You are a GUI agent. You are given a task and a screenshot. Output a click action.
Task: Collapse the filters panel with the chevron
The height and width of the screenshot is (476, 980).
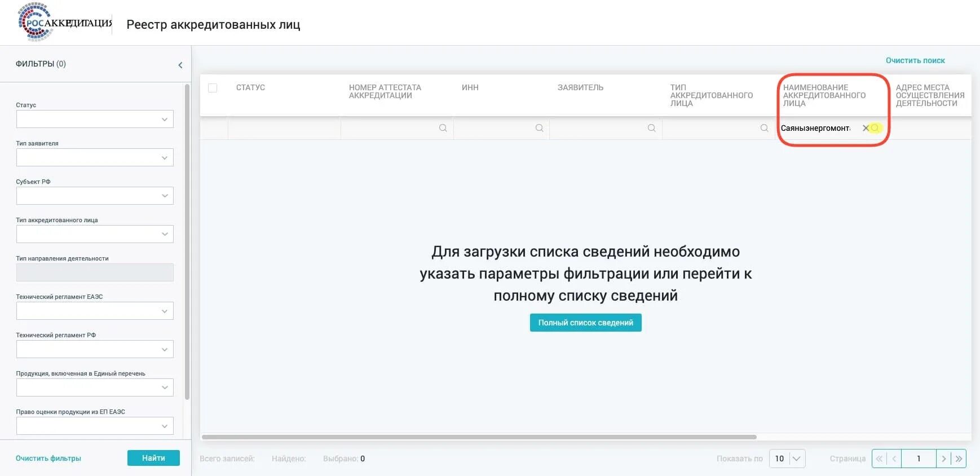pos(180,65)
